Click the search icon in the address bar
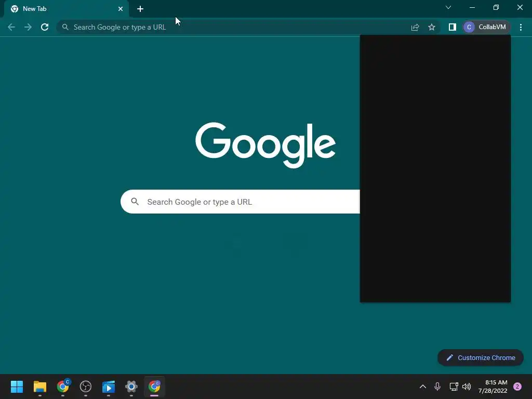Viewport: 532px width, 399px height. point(65,27)
